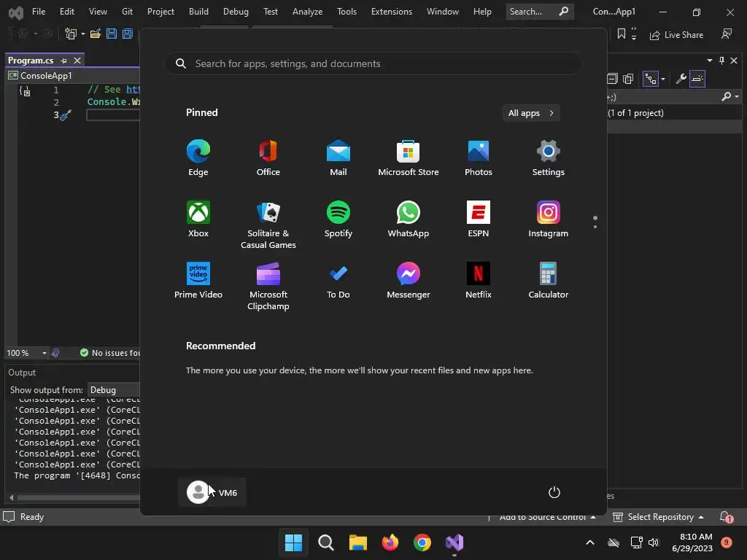Open the VM6 user account menu
The width and height of the screenshot is (747, 560).
coord(212,492)
